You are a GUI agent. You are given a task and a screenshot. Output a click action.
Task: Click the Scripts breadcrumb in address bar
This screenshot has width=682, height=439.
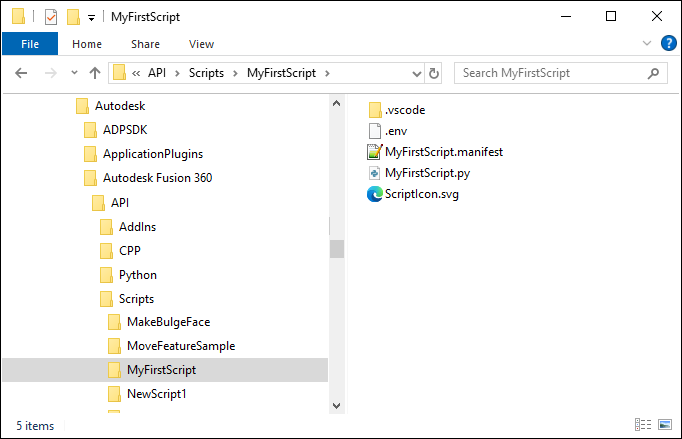click(208, 73)
